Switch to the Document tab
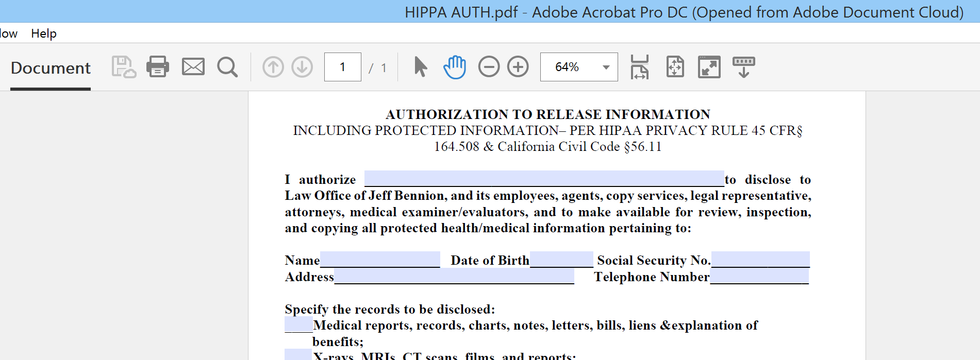Screen dimensions: 980x360 pyautogui.click(x=51, y=68)
